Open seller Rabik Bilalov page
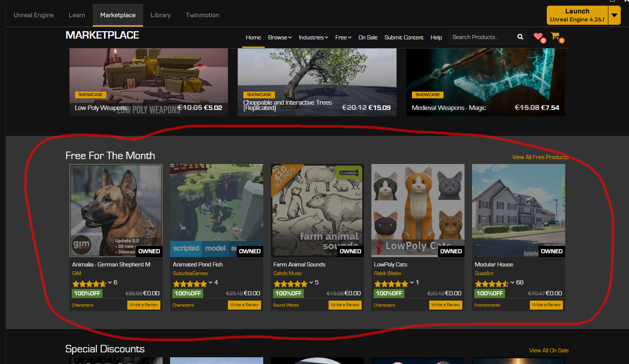The width and height of the screenshot is (629, 364). pyautogui.click(x=388, y=274)
